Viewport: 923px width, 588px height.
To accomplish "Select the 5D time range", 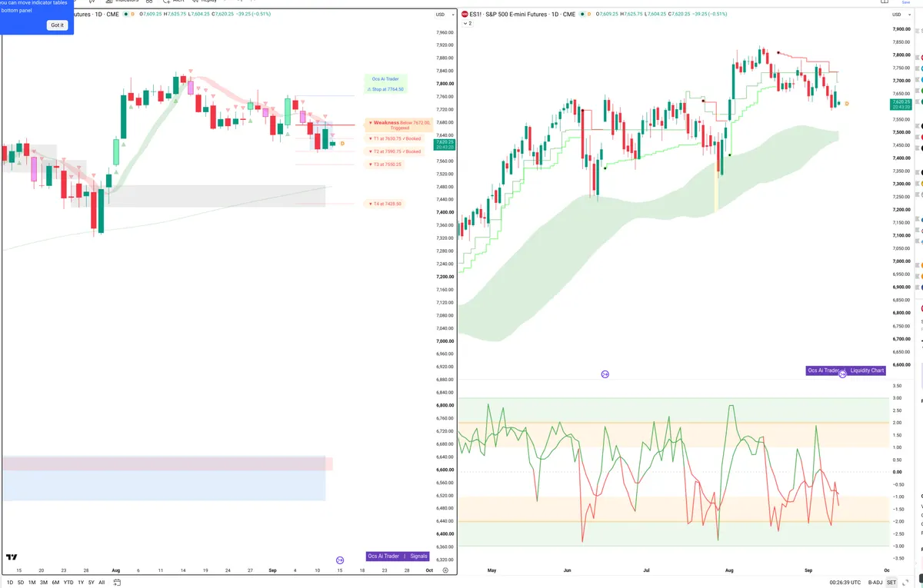I will pyautogui.click(x=21, y=583).
